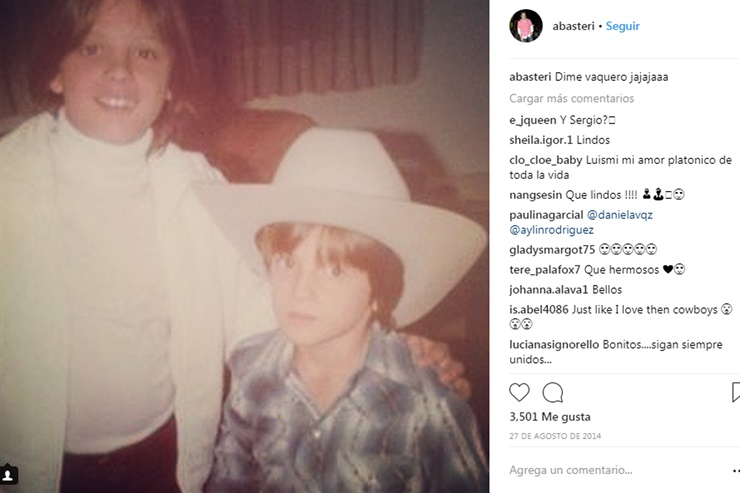Screen dimensions: 740x493
Task: Open the @aylinrodriguez mention
Action: [x=551, y=230]
